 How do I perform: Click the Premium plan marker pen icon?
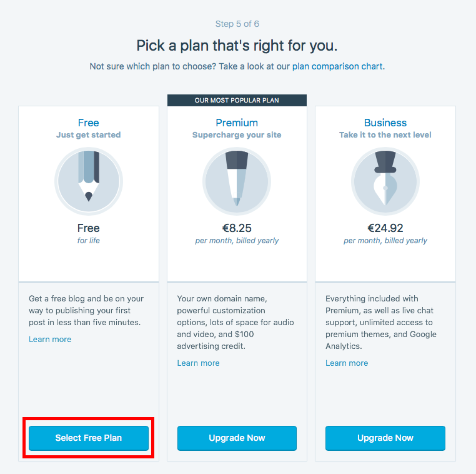tap(237, 181)
